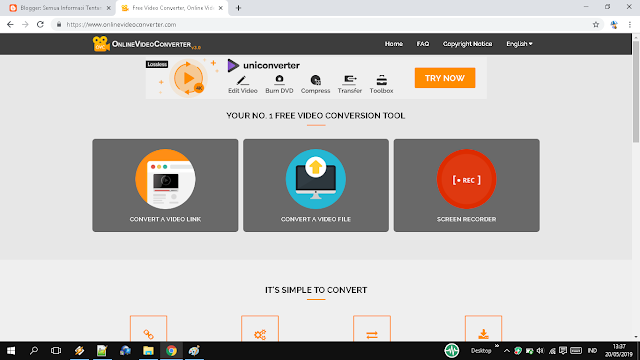
Task: Click the Lossless badge in the ad
Action: [x=157, y=64]
